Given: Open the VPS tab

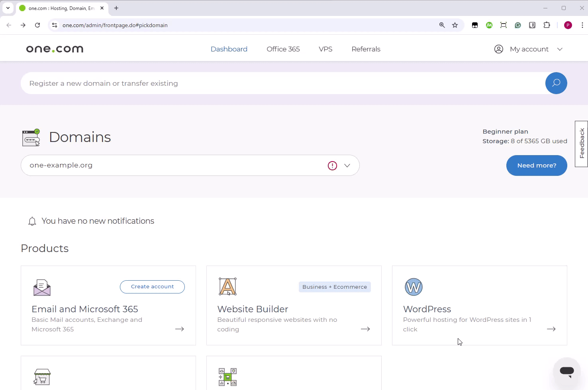Looking at the screenshot, I should [325, 49].
